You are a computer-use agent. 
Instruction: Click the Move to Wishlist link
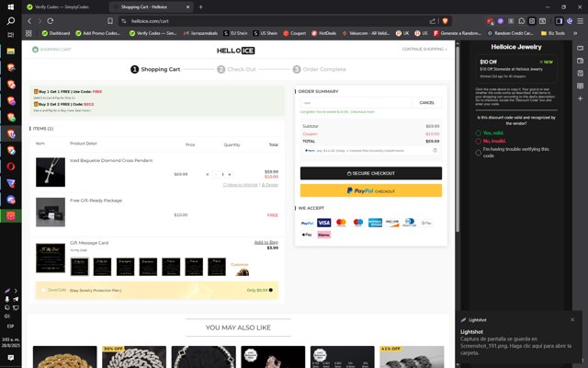tap(240, 185)
